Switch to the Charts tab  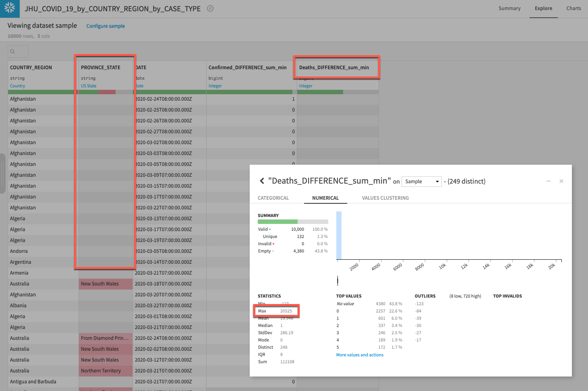coord(574,8)
